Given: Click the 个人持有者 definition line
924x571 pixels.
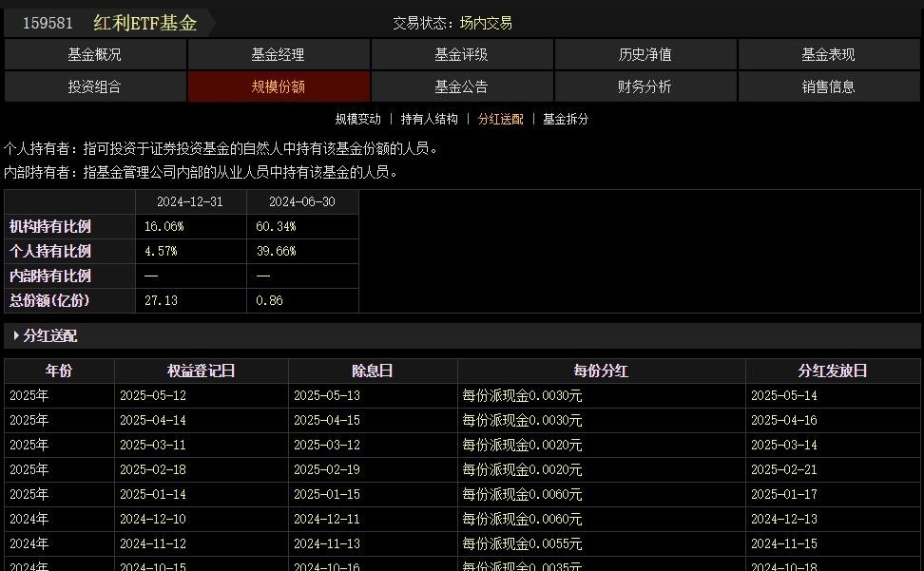Looking at the screenshot, I should [x=221, y=148].
